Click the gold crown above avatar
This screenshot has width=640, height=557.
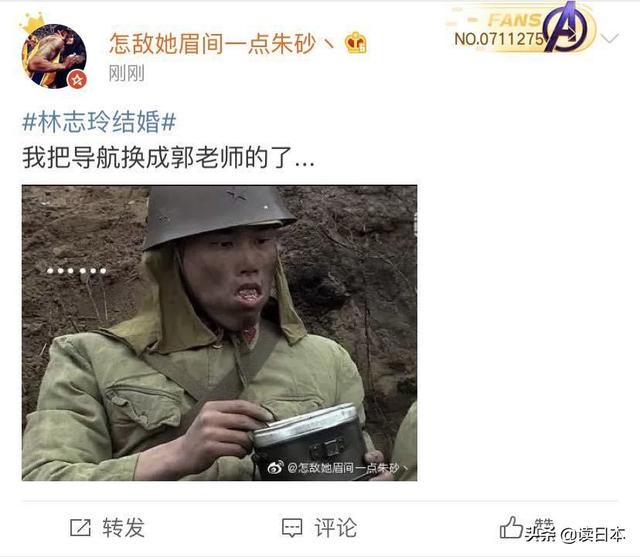point(32,23)
